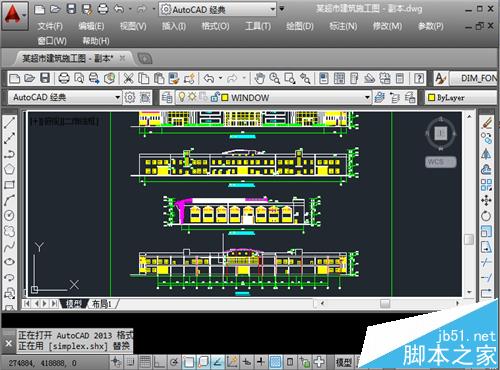Select the Polyline tool
The height and width of the screenshot is (370, 500).
point(9,153)
